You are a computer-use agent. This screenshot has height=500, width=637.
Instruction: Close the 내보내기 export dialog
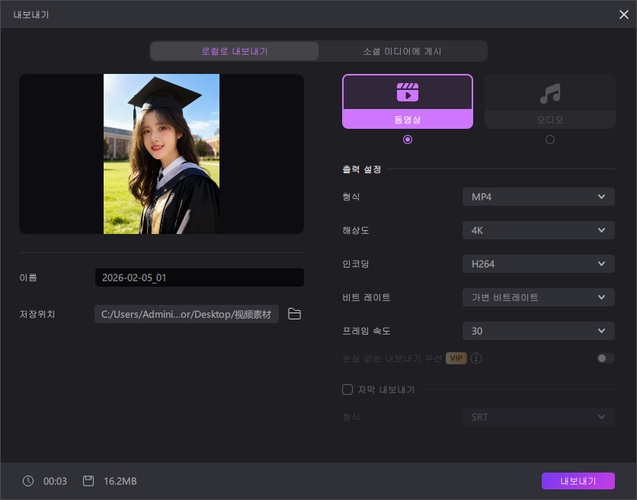point(624,15)
